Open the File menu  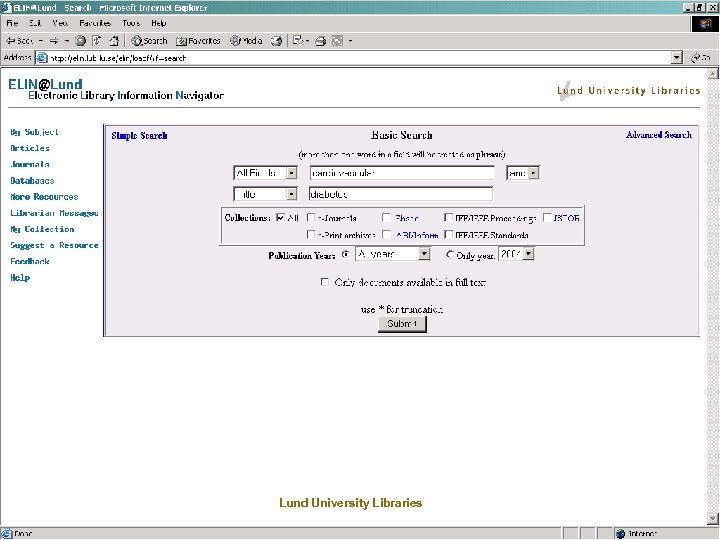[12, 23]
